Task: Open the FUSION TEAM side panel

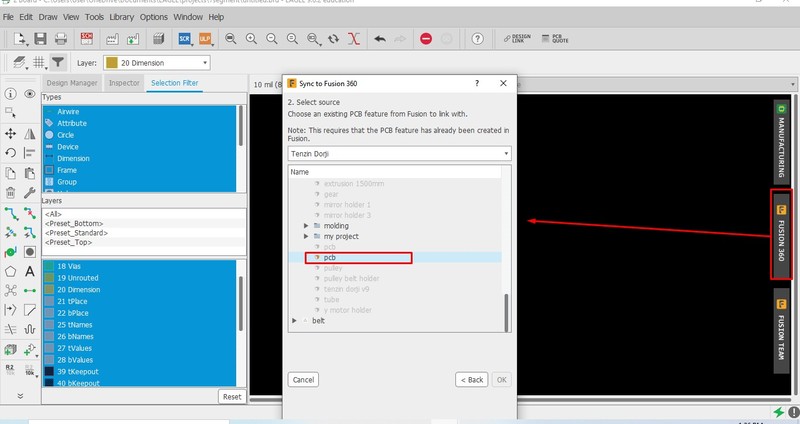Action: 781,330
